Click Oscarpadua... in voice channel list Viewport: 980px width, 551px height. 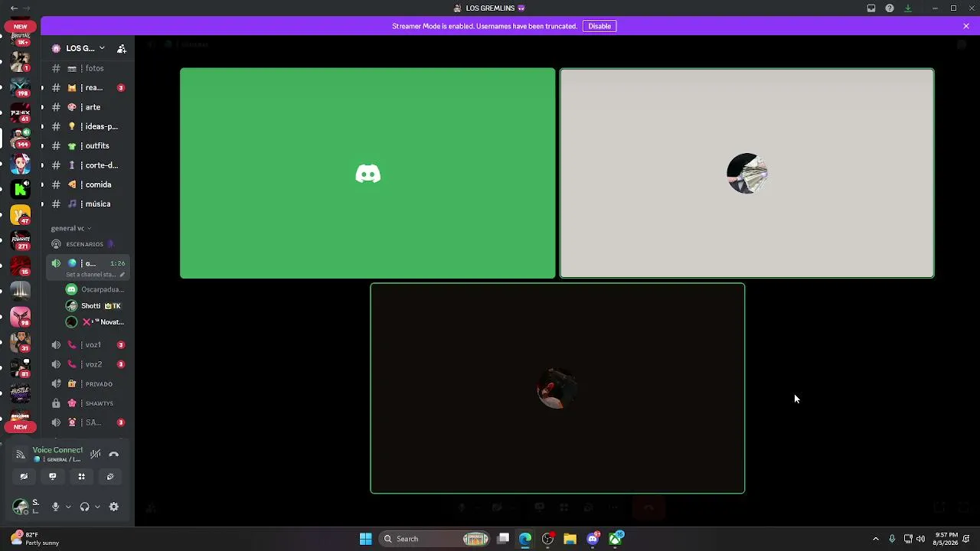(95, 289)
